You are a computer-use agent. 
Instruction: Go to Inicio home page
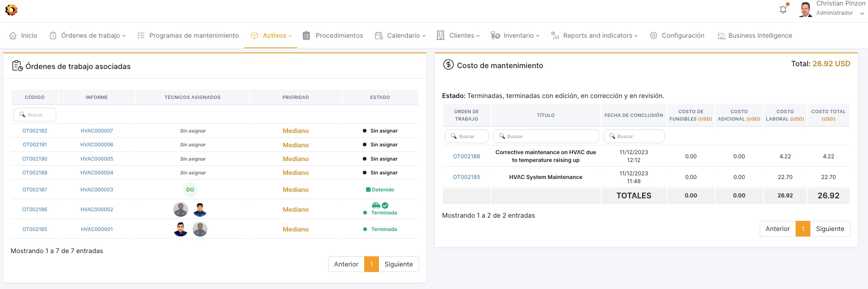point(29,35)
